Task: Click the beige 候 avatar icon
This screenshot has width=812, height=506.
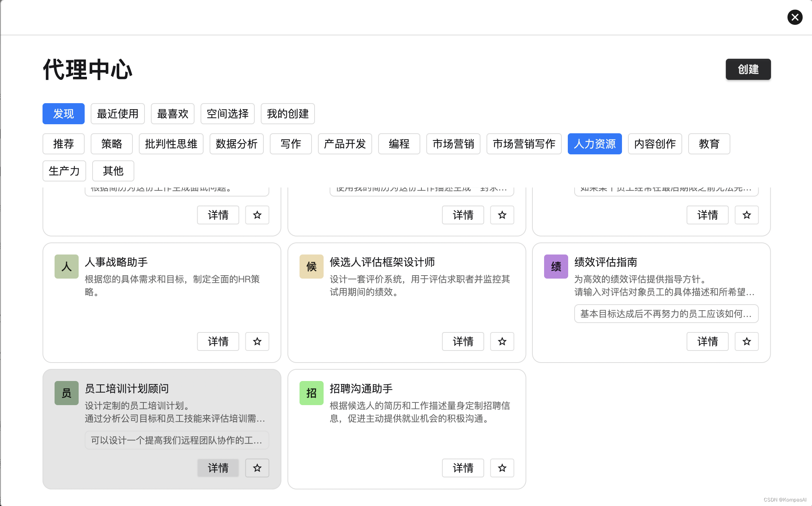Action: point(311,267)
